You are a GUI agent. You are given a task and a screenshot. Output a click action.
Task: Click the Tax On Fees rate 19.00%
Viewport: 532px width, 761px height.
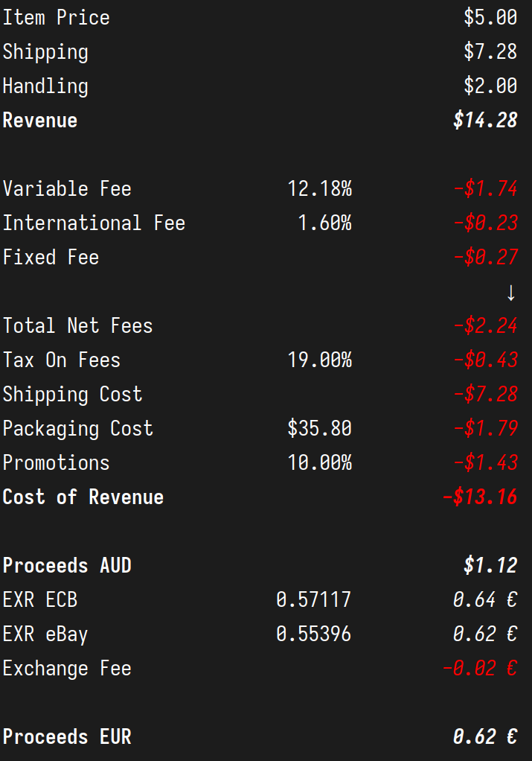point(319,360)
